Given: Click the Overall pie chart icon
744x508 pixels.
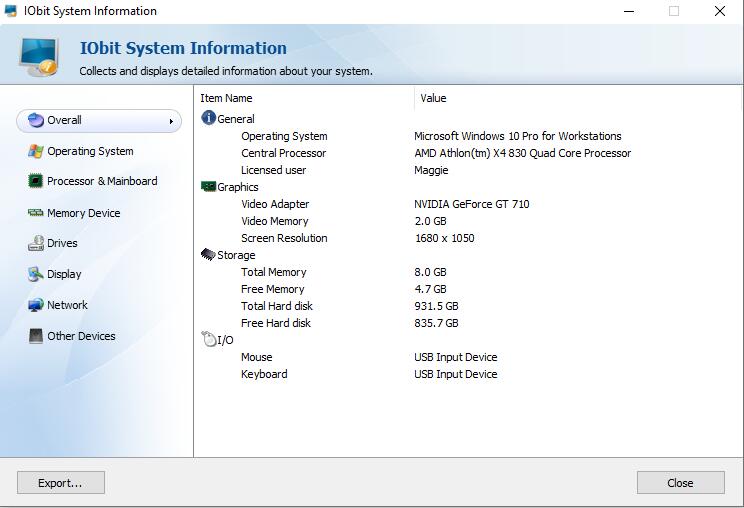Looking at the screenshot, I should click(x=36, y=120).
